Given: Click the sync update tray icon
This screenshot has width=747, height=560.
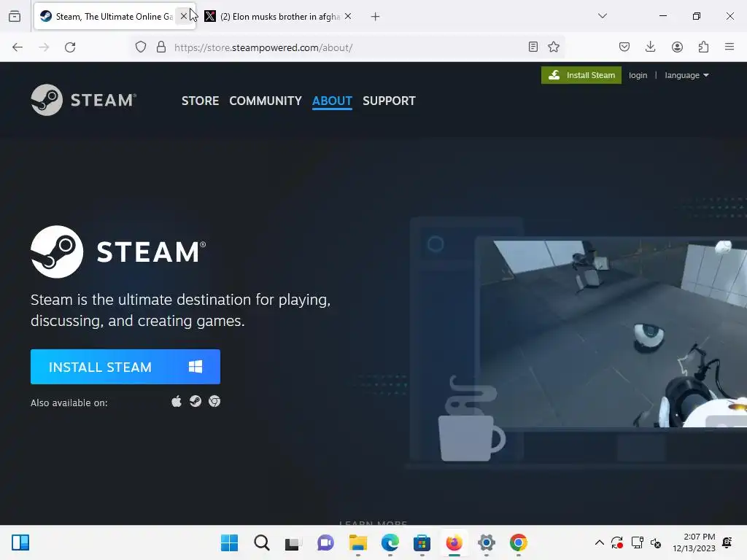Looking at the screenshot, I should pyautogui.click(x=617, y=542).
